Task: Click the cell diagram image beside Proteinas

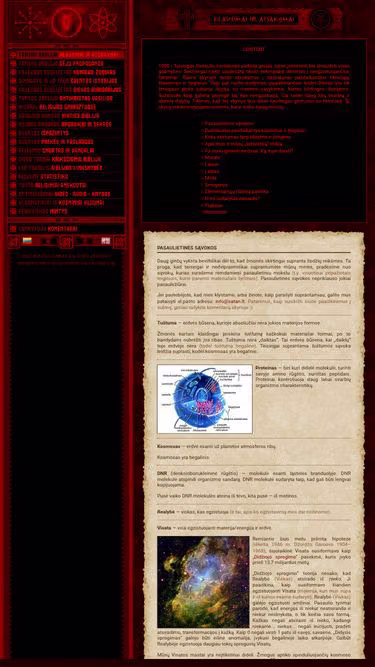Action: pos(205,399)
